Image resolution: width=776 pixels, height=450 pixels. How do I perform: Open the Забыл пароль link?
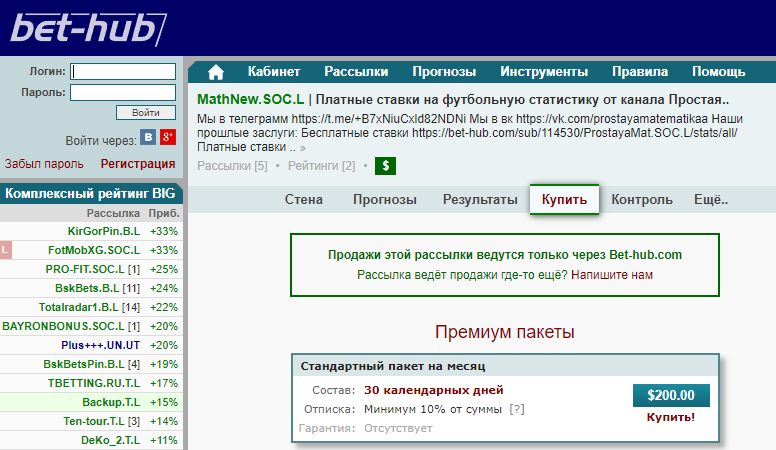44,164
